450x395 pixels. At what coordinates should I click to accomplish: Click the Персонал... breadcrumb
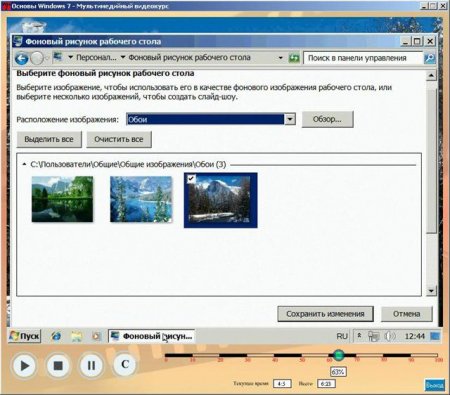[96, 57]
